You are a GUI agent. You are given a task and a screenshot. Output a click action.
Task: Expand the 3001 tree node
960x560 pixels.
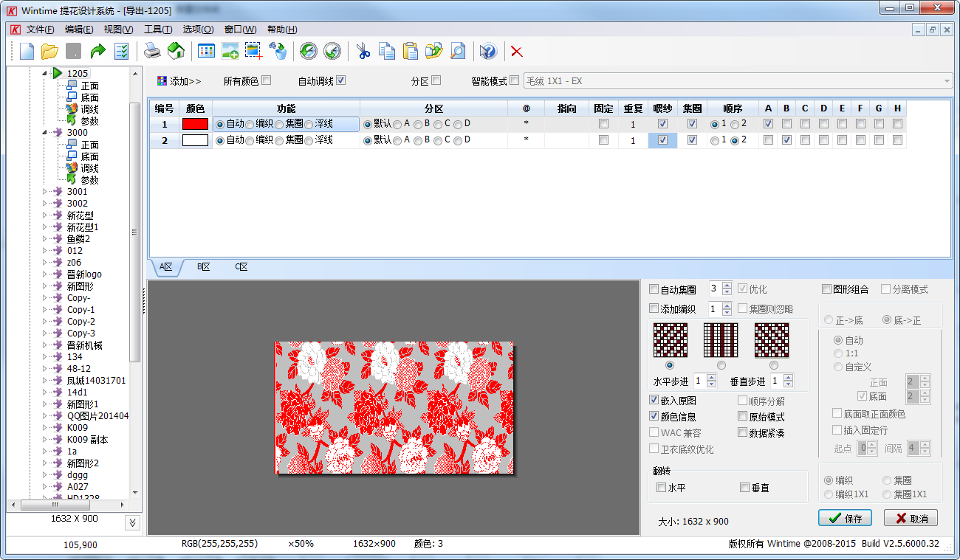(44, 192)
